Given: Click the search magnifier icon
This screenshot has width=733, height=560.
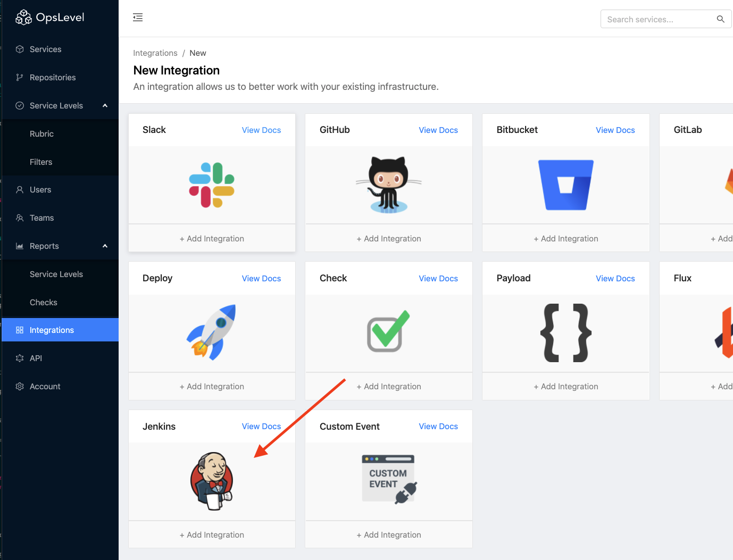Looking at the screenshot, I should click(x=720, y=19).
